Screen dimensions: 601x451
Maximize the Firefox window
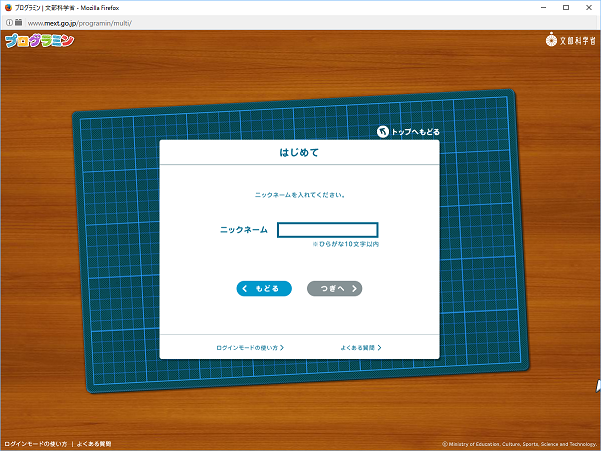point(566,8)
